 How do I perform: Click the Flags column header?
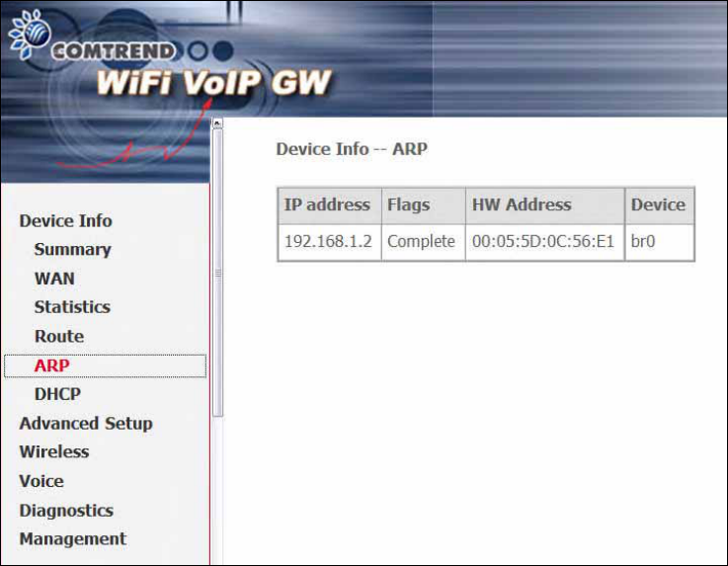[x=424, y=206]
